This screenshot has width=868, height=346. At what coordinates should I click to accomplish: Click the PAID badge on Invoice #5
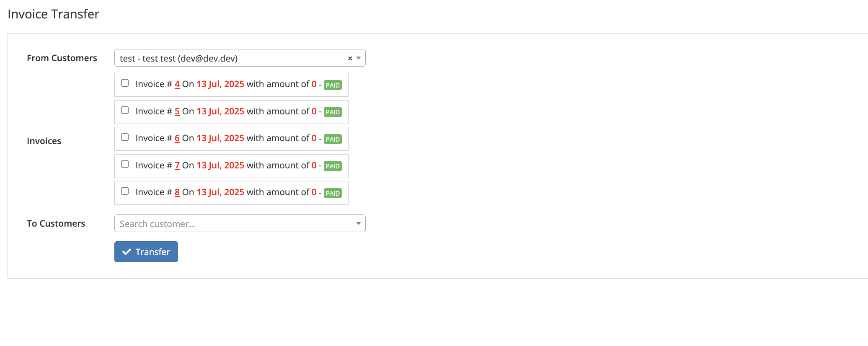tap(333, 112)
